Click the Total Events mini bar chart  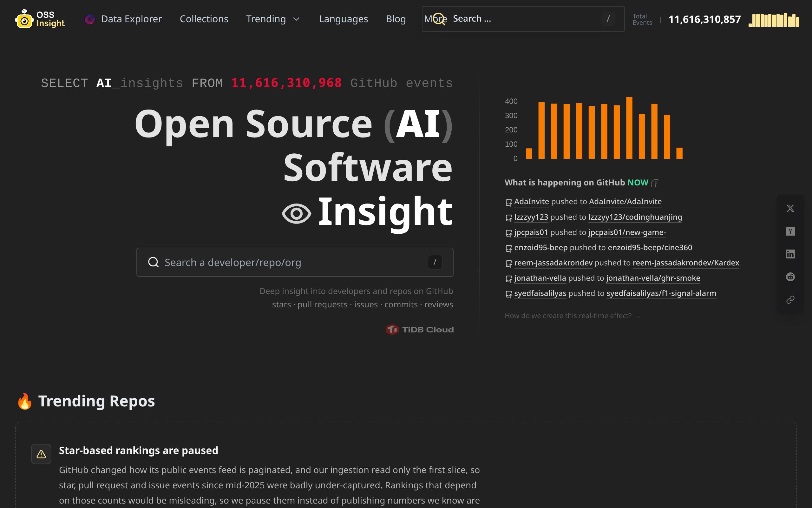(x=774, y=20)
